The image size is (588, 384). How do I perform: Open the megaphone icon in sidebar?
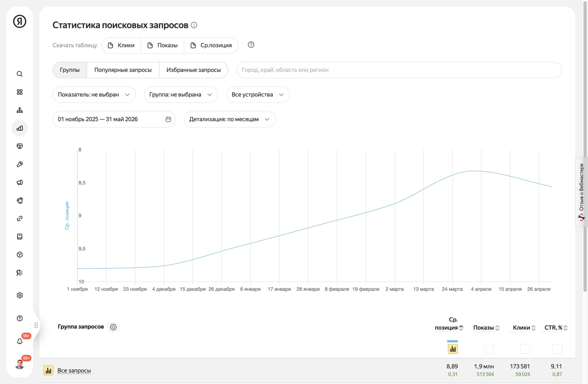(20, 182)
